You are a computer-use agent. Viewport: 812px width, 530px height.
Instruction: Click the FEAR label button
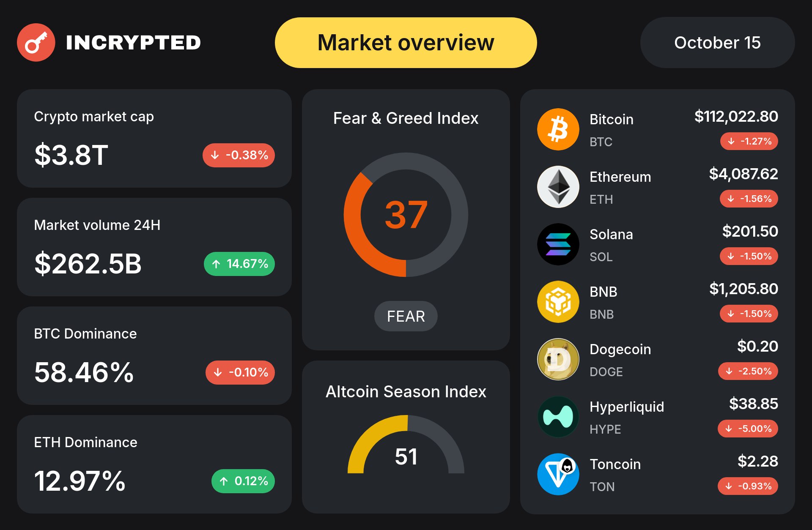coord(406,316)
